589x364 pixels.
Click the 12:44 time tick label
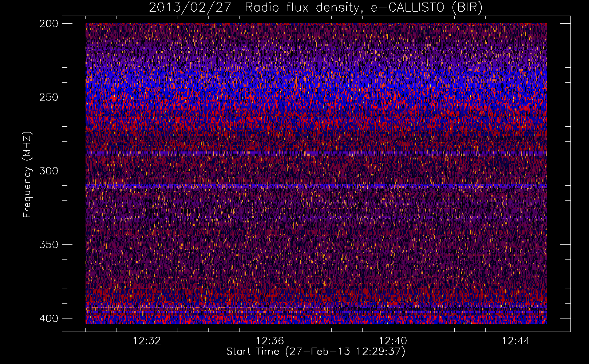(516, 341)
